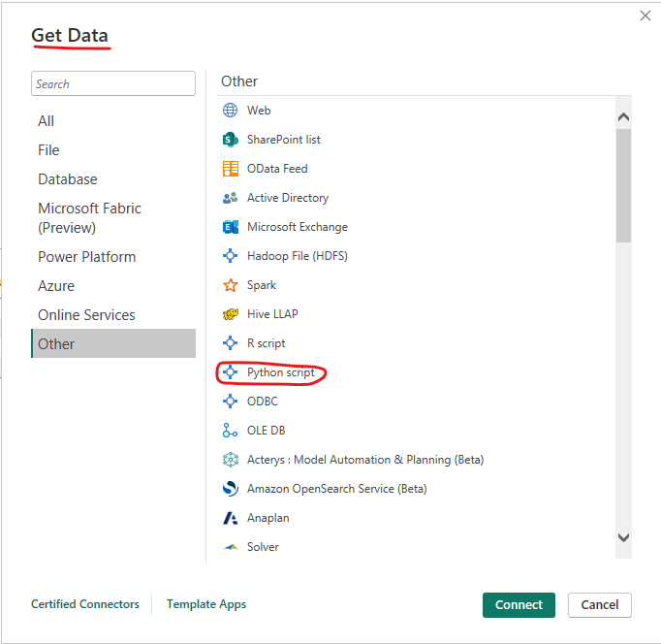
Task: Click the scrollbar down arrow
Action: click(x=623, y=537)
